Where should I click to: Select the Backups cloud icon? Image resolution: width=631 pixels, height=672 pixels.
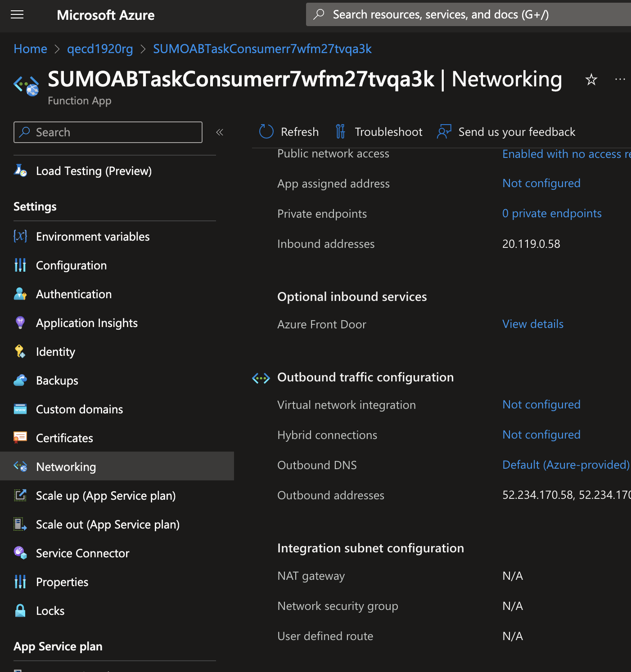click(x=20, y=380)
